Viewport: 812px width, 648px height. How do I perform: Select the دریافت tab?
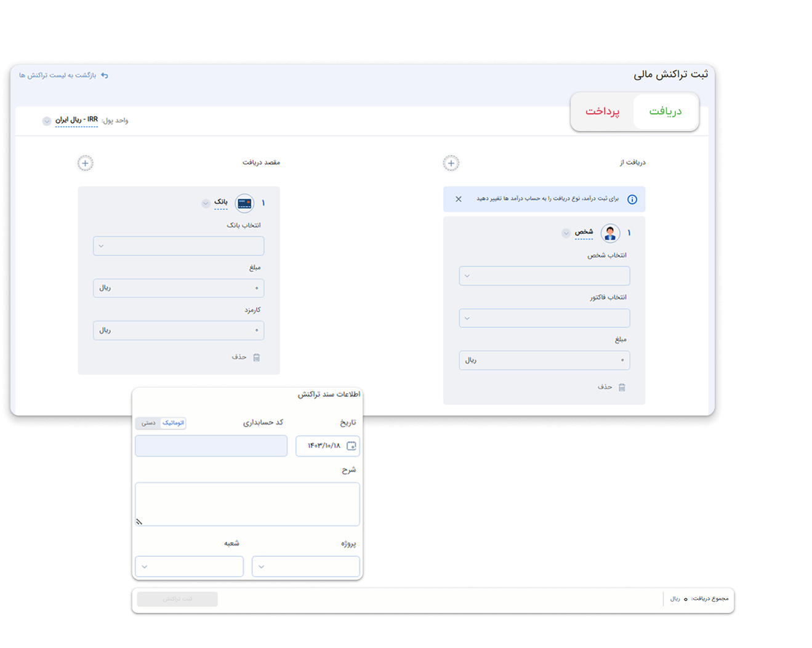(x=665, y=111)
